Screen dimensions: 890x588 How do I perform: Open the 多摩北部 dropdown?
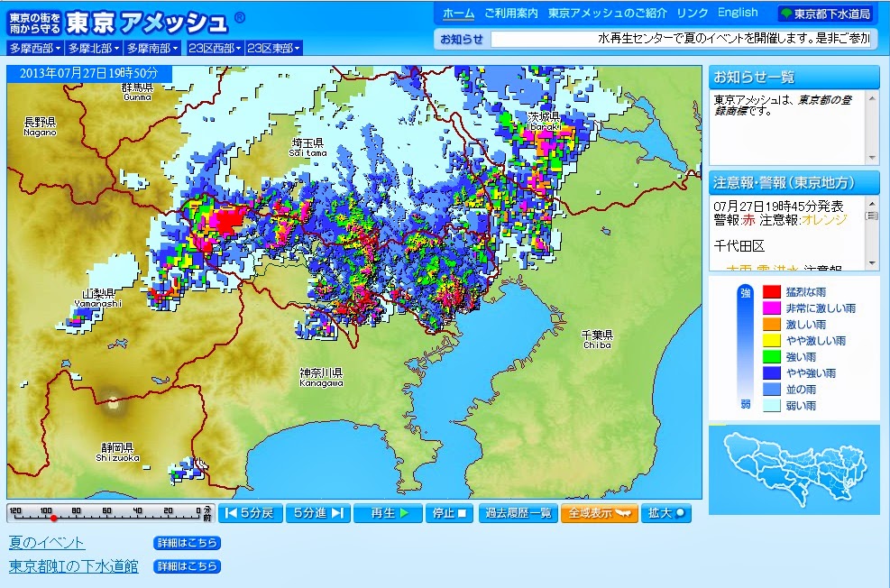[94, 48]
